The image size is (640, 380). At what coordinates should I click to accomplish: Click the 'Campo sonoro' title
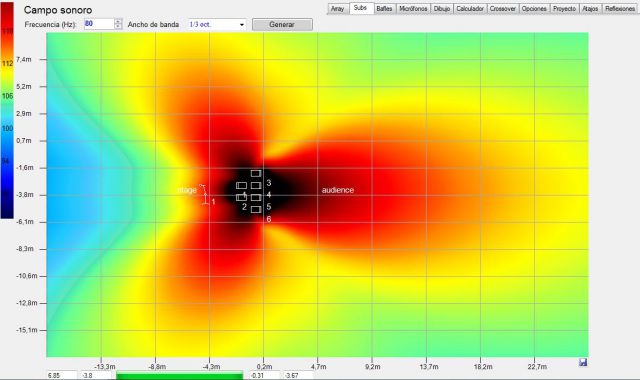point(58,10)
